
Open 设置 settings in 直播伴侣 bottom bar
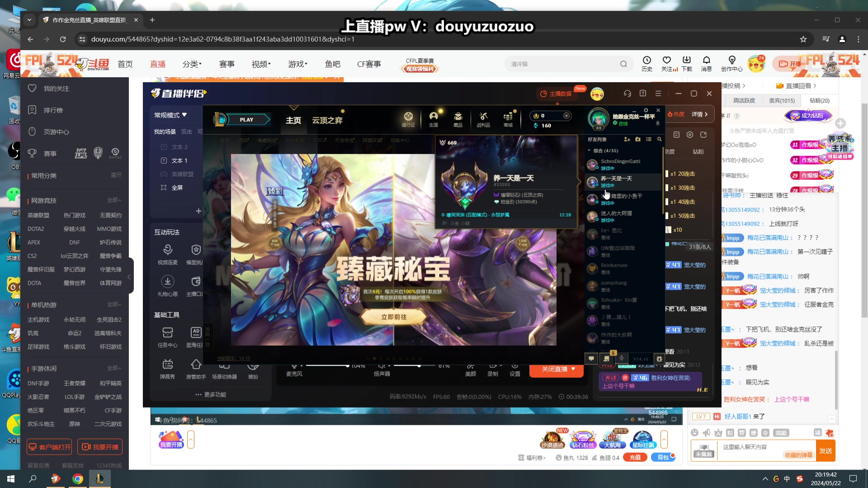[x=515, y=371]
